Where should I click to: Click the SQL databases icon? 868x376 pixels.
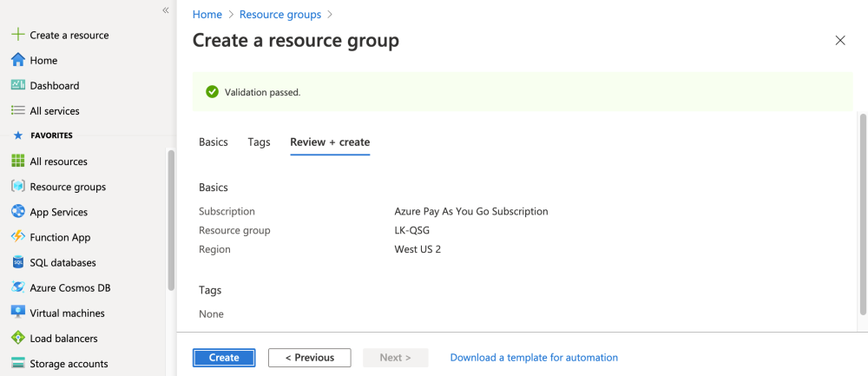tap(17, 262)
